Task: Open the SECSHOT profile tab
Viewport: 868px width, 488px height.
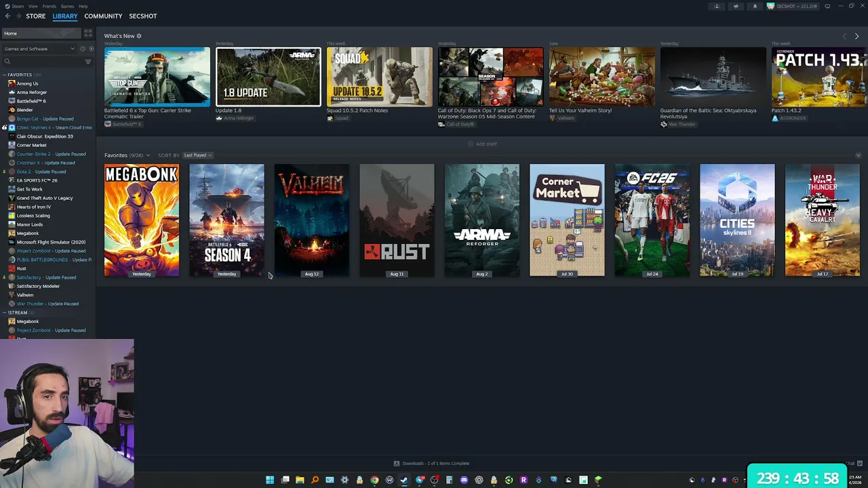Action: (x=143, y=16)
